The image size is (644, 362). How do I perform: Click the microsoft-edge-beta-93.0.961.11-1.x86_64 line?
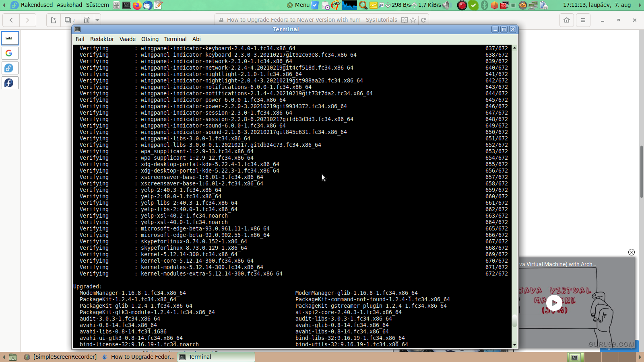205,228
